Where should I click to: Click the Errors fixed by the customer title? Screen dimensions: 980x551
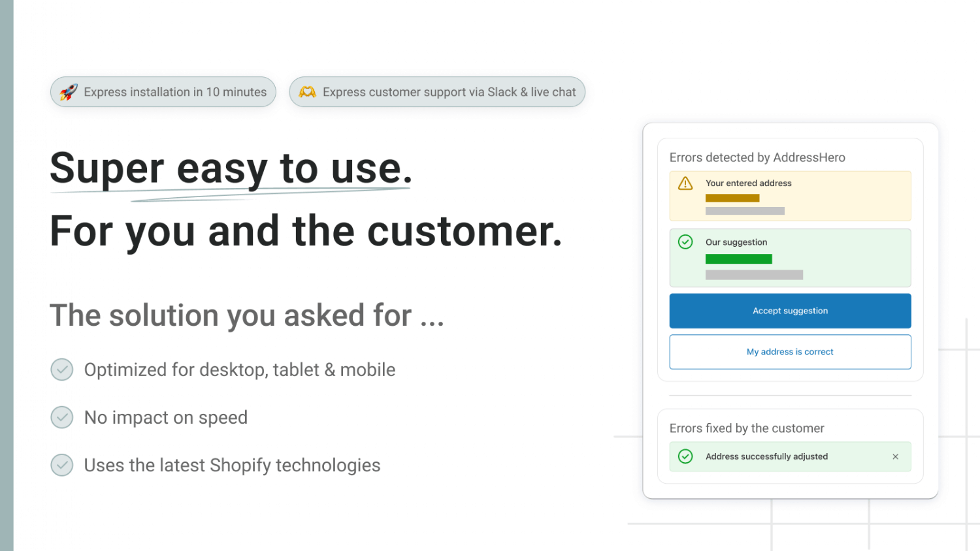tap(747, 428)
